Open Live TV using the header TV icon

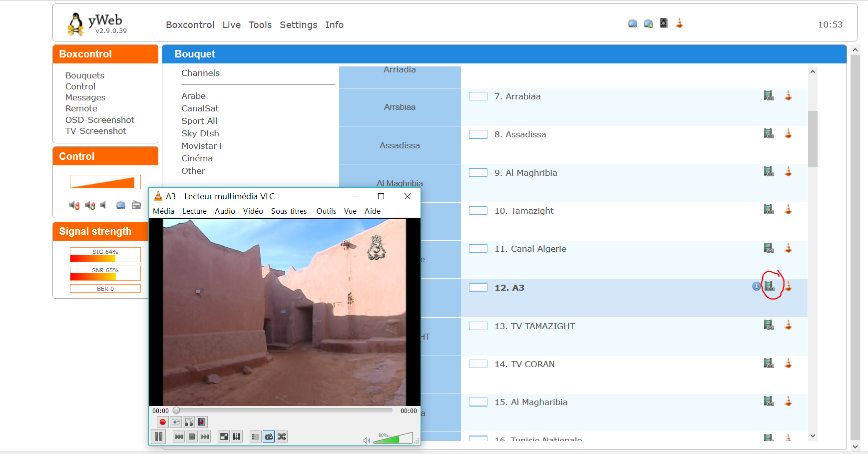(x=633, y=23)
